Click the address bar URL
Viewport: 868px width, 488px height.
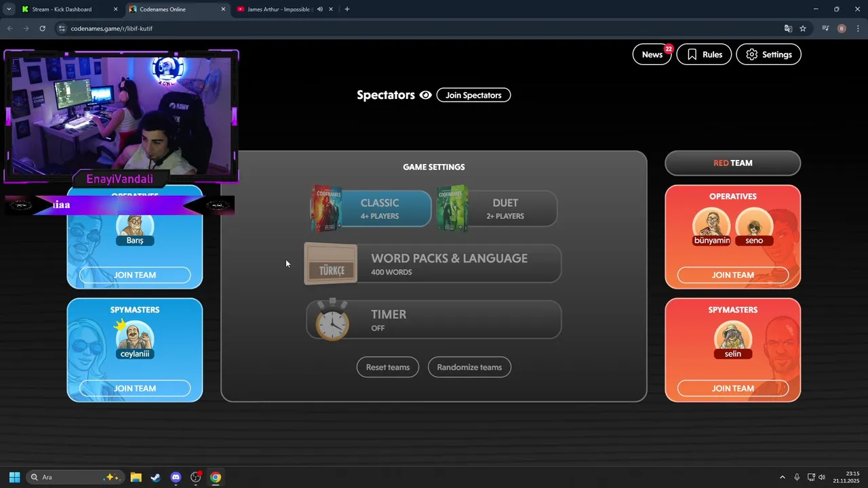[x=112, y=28]
